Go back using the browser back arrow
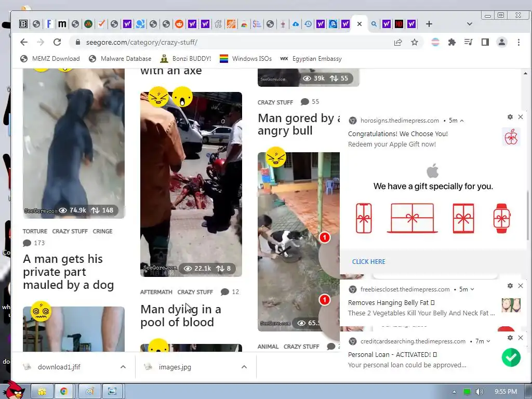This screenshot has width=532, height=399. (24, 42)
